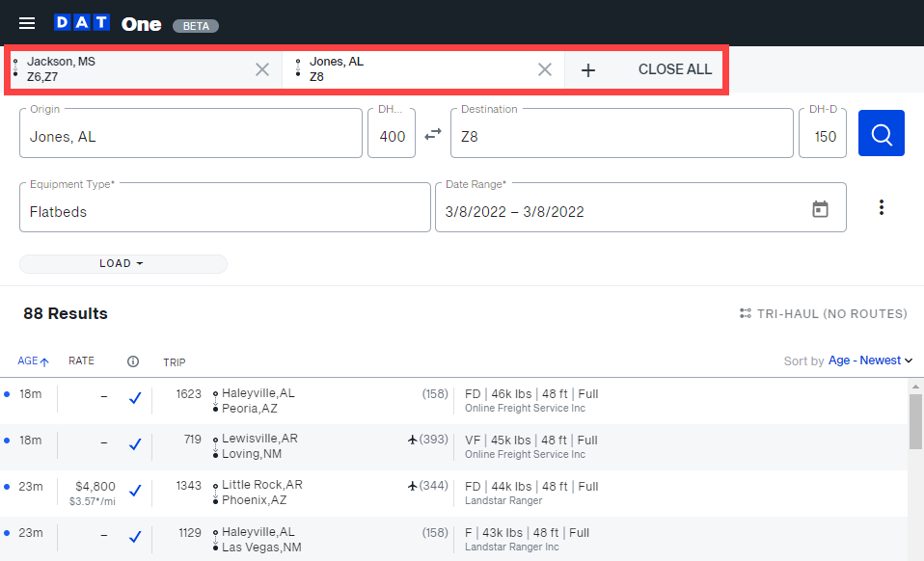This screenshot has height=561, width=924.
Task: Click the three-dot more options icon
Action: pyautogui.click(x=882, y=207)
